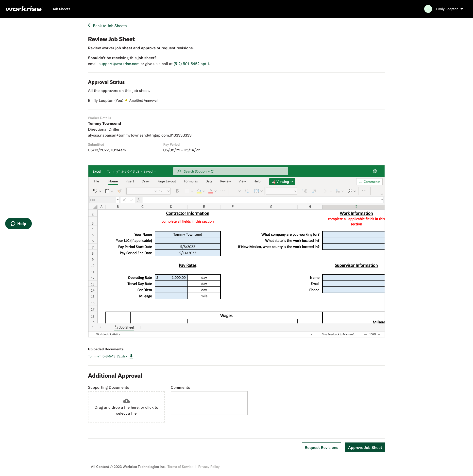Click the find magnifier icon in ribbon
473x476 pixels.
(x=350, y=191)
